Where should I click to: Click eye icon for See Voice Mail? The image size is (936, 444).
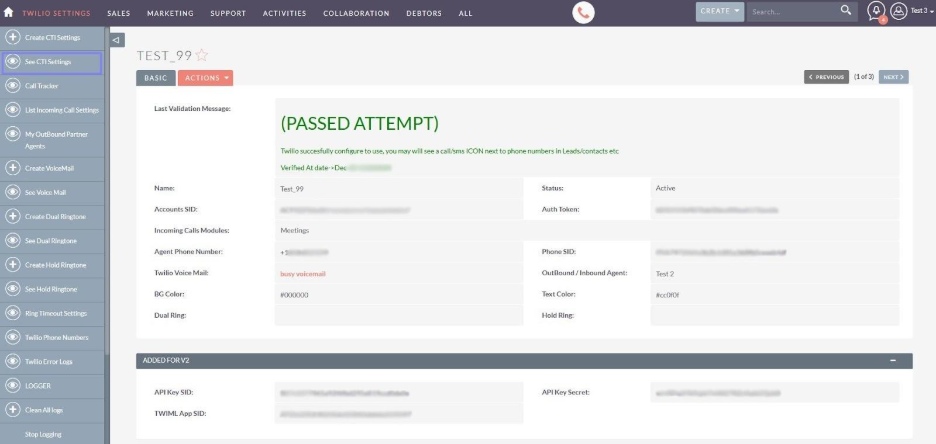tap(13, 192)
